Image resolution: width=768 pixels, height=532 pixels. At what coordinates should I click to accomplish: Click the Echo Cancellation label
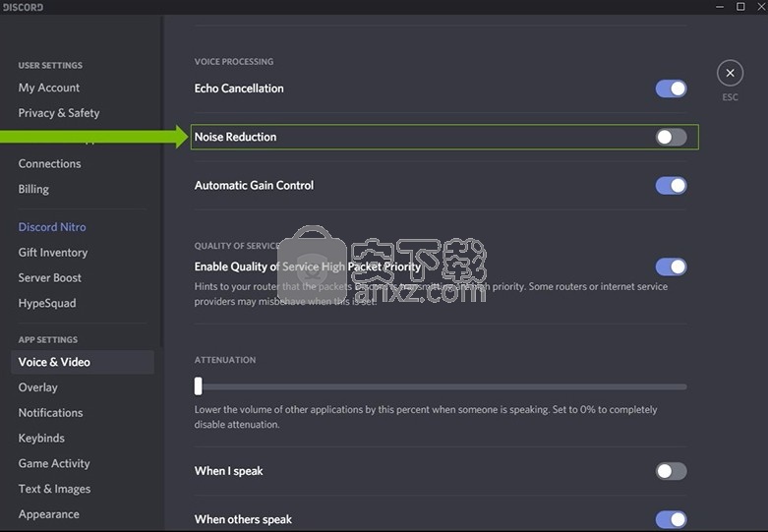tap(239, 89)
